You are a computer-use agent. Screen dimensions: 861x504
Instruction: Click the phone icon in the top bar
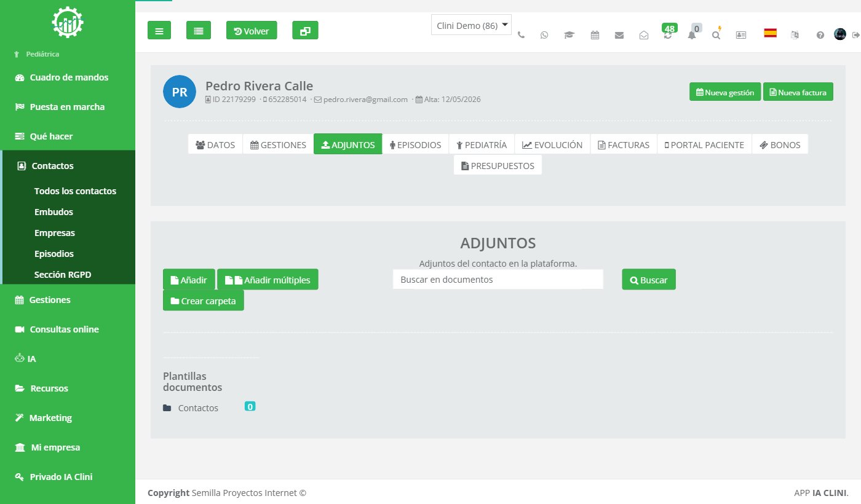(x=522, y=35)
